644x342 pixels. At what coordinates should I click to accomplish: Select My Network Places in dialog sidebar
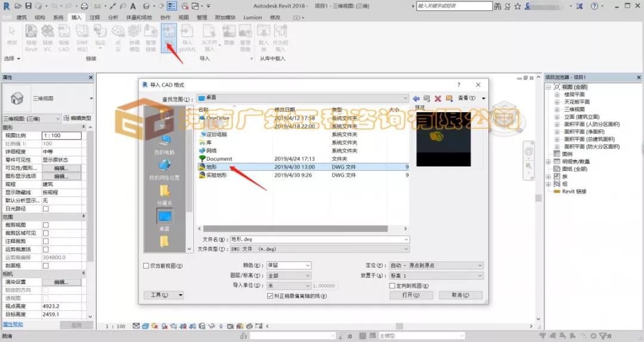[x=165, y=170]
